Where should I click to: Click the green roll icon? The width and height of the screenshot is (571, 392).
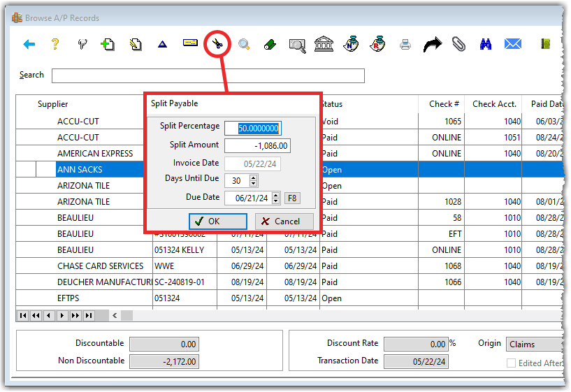pos(270,45)
